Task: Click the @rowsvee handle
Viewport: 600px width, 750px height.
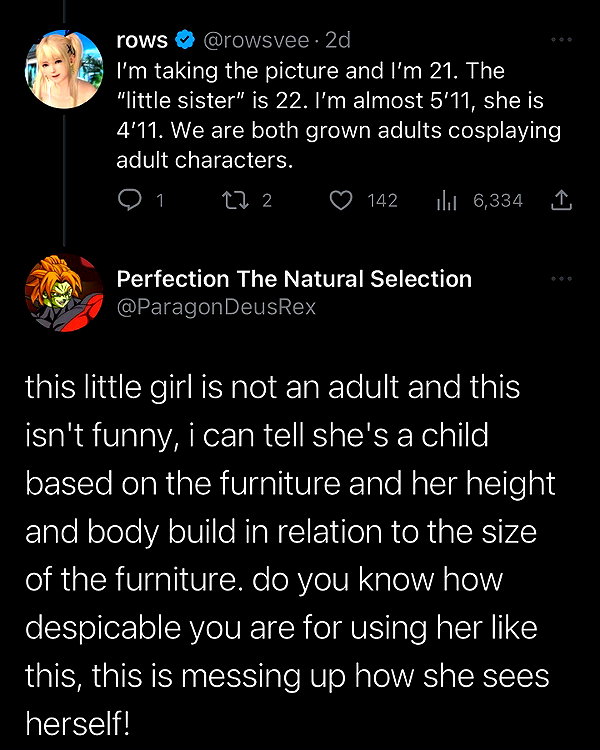Action: [x=256, y=41]
